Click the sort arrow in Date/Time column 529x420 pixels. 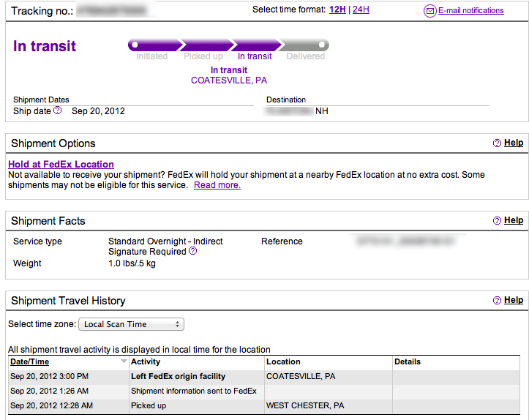pos(124,361)
